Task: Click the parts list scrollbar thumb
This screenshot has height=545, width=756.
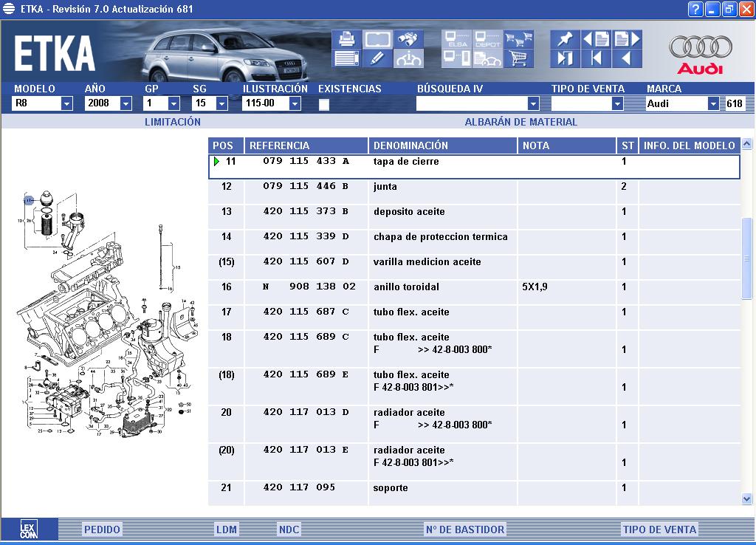Action: click(747, 258)
